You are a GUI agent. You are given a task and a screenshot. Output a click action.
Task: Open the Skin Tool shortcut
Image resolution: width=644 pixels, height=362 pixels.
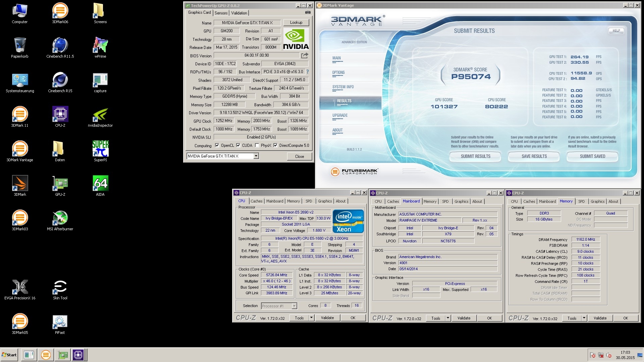click(x=60, y=290)
